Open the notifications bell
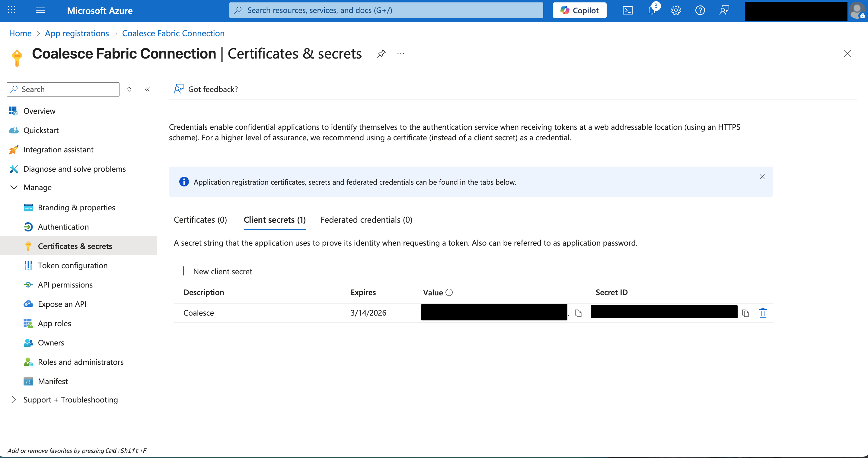Viewport: 868px width, 458px height. (652, 11)
